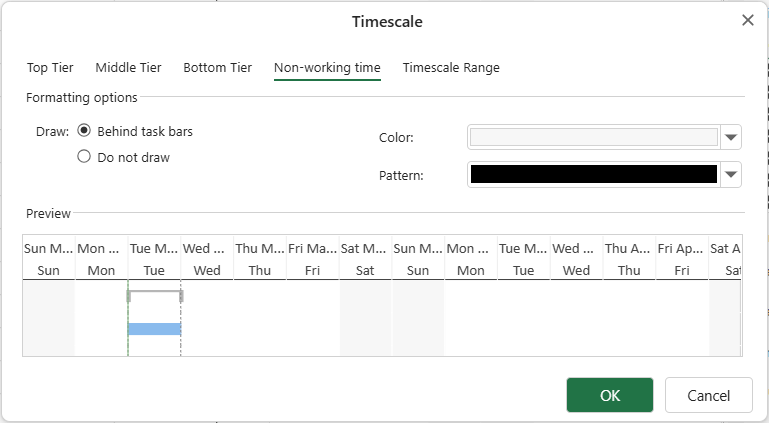Click the first 'Sun M...' preview header
The image size is (769, 423).
click(49, 249)
